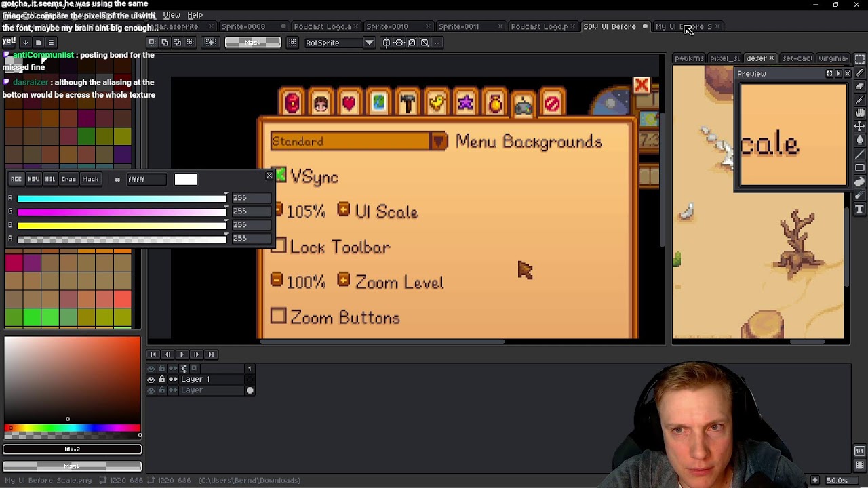Switch color selector to Mask mode
This screenshot has width=868, height=488.
pos(90,179)
